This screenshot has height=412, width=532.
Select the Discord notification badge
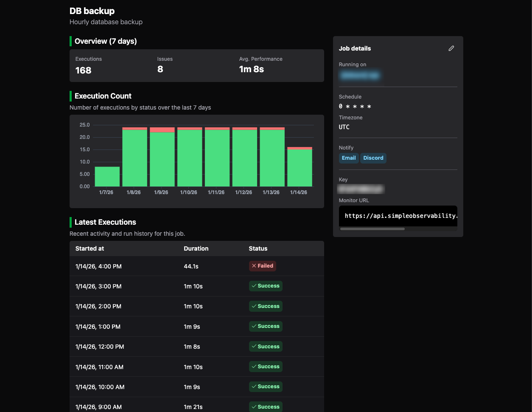(x=373, y=158)
